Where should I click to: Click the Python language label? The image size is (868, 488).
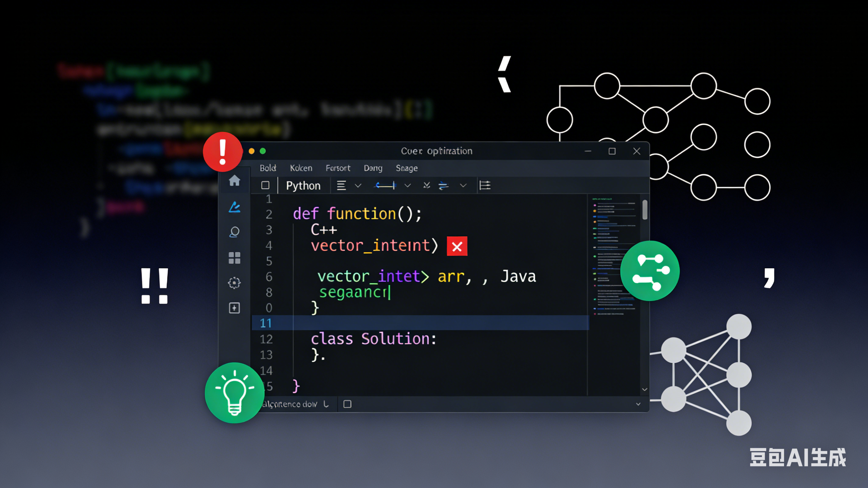pyautogui.click(x=303, y=186)
